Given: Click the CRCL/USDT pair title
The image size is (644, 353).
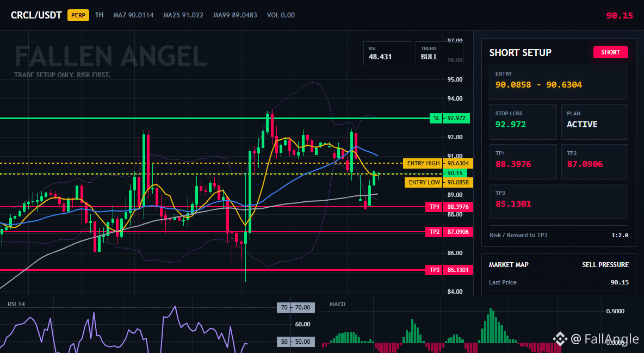Looking at the screenshot, I should [x=36, y=15].
